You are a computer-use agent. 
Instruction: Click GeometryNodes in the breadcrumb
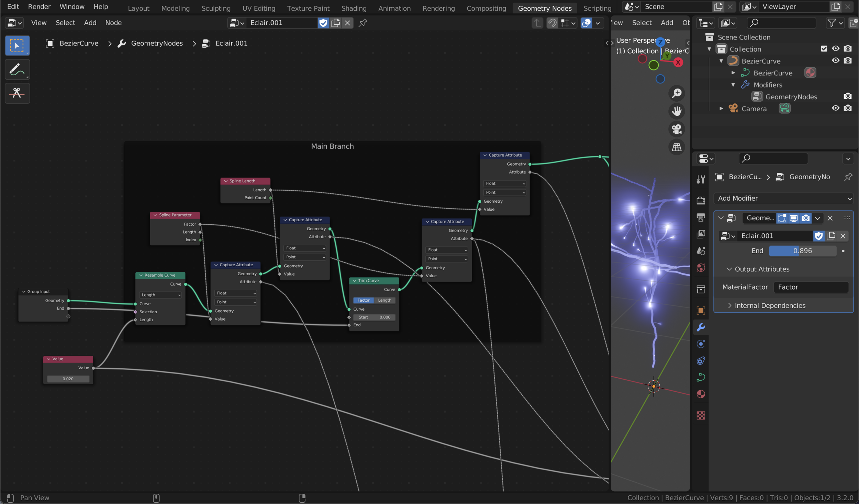tap(157, 43)
